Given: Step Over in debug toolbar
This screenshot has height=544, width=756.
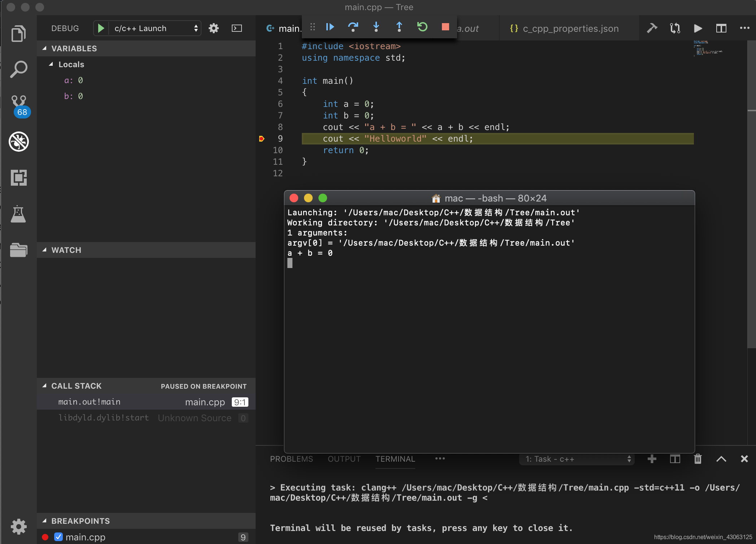Looking at the screenshot, I should [353, 27].
